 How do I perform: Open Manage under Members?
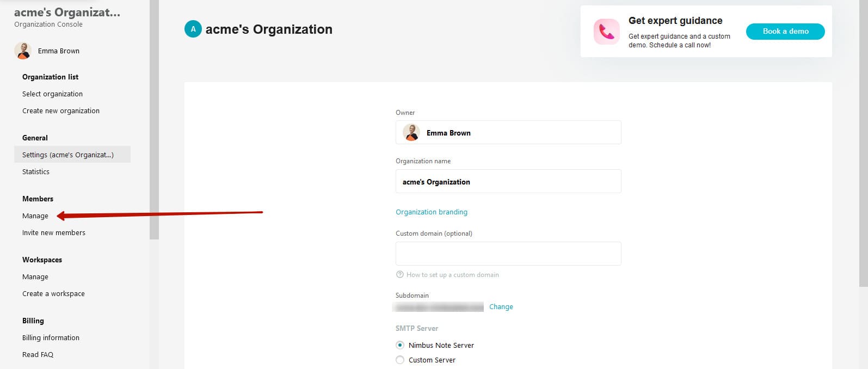pos(35,216)
